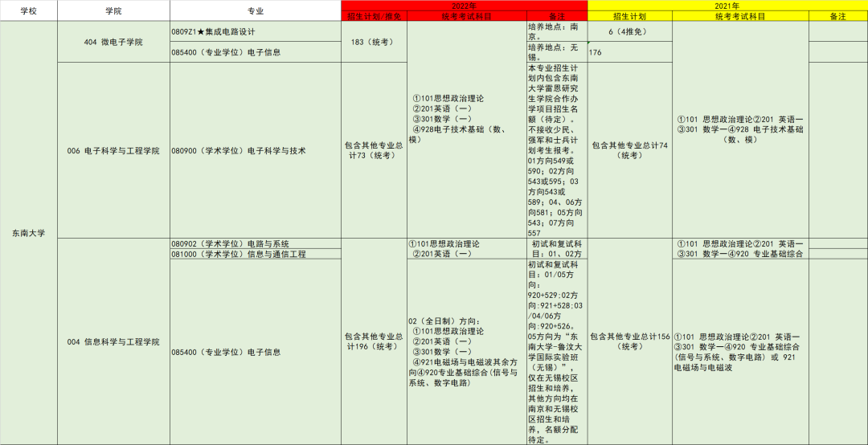The height and width of the screenshot is (445, 868).
Task: Select the 081000 信息与通信工程 cell
Action: pos(256,254)
